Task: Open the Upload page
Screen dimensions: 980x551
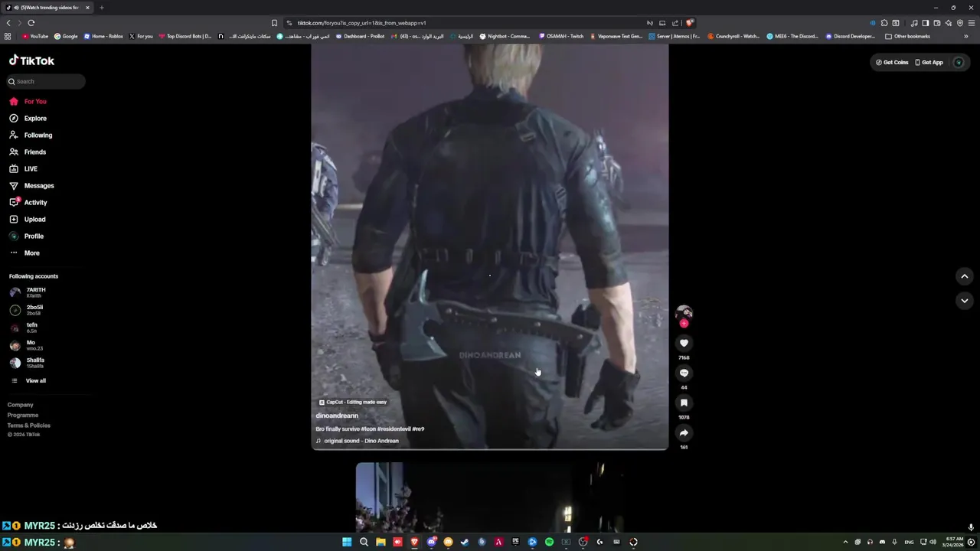Action: tap(28, 219)
